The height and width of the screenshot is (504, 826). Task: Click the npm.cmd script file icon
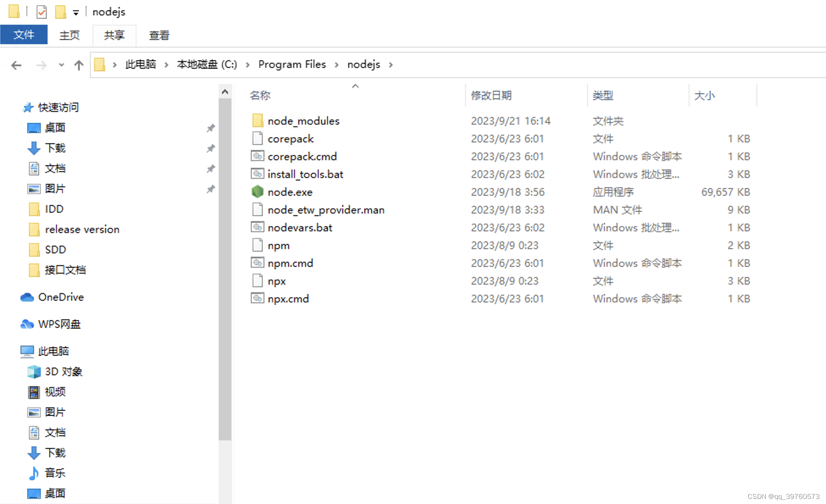pos(257,263)
